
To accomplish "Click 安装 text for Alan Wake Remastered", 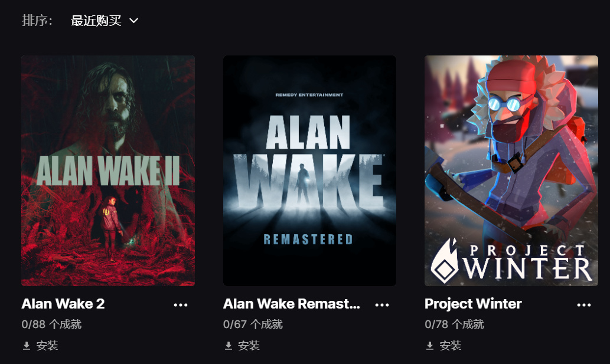I will [249, 345].
